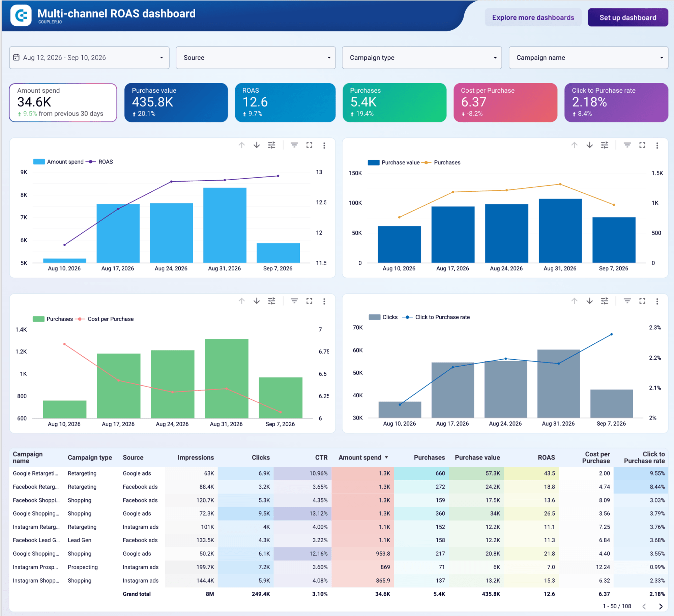Toggle Amount spend legend swatch
This screenshot has width=674, height=616.
tap(39, 162)
